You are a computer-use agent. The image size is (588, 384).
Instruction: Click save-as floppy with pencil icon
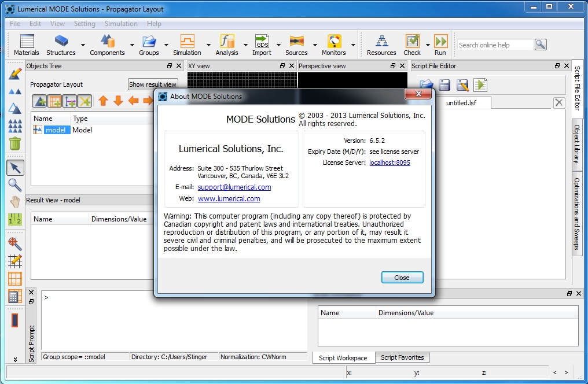(462, 85)
